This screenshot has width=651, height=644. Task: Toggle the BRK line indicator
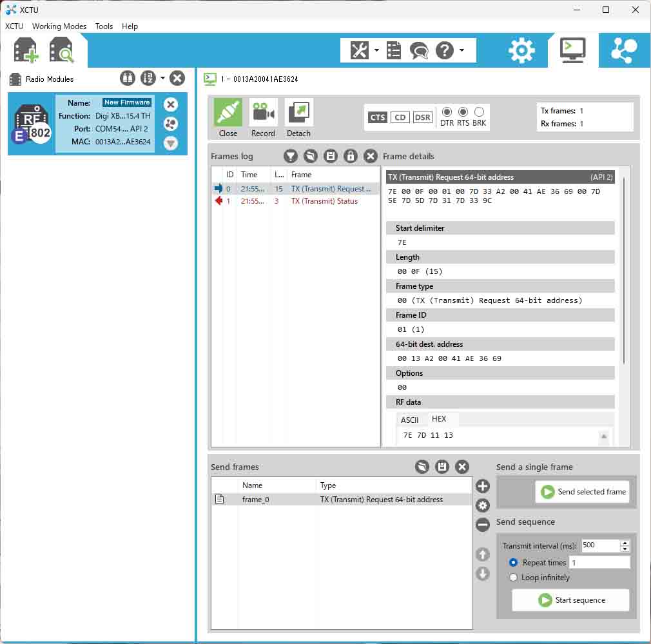tap(479, 112)
